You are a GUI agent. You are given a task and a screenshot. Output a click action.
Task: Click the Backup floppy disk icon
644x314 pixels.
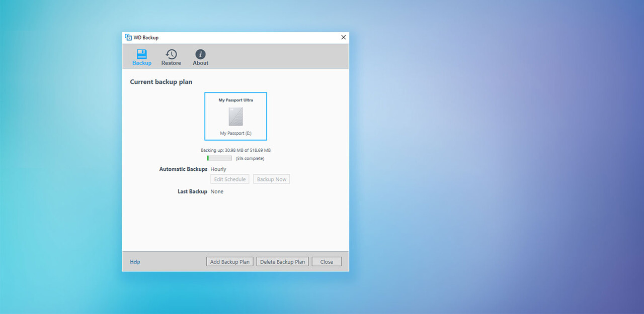[x=141, y=54]
